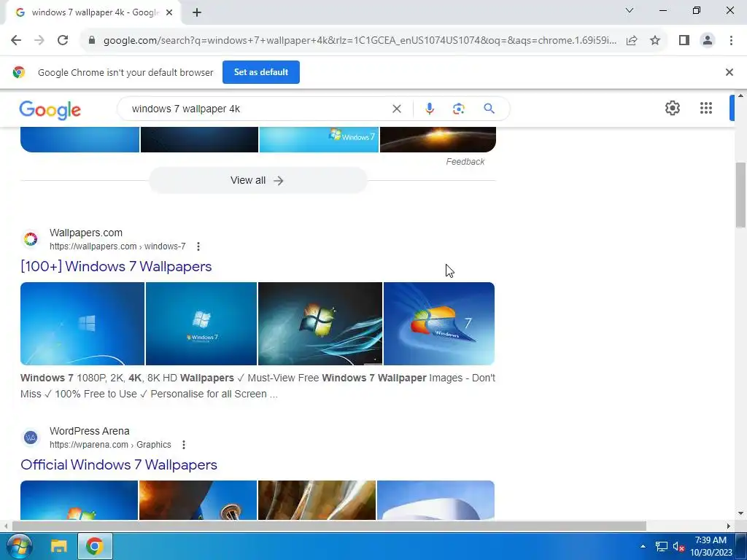Image resolution: width=747 pixels, height=560 pixels.
Task: Click the vertical scrollbar thumb
Action: [740, 195]
